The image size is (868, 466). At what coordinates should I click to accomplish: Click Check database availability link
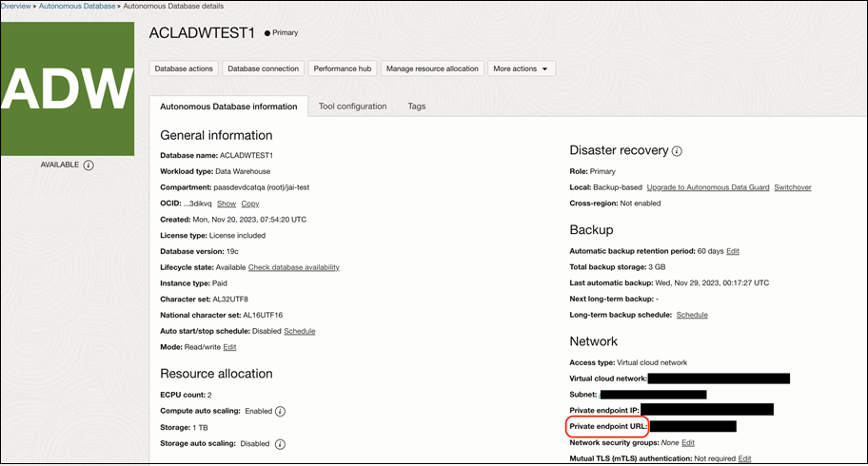[x=294, y=267]
